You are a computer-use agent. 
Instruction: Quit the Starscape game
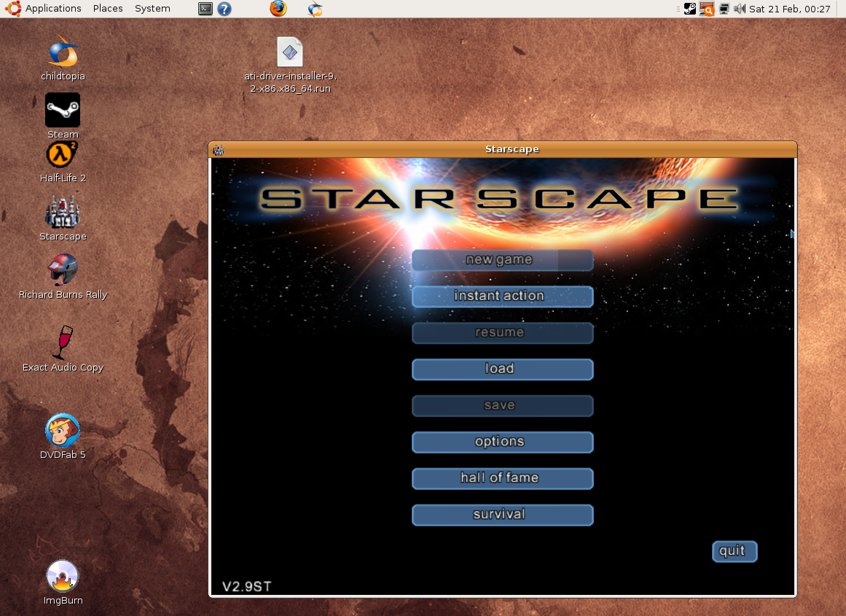(x=734, y=551)
